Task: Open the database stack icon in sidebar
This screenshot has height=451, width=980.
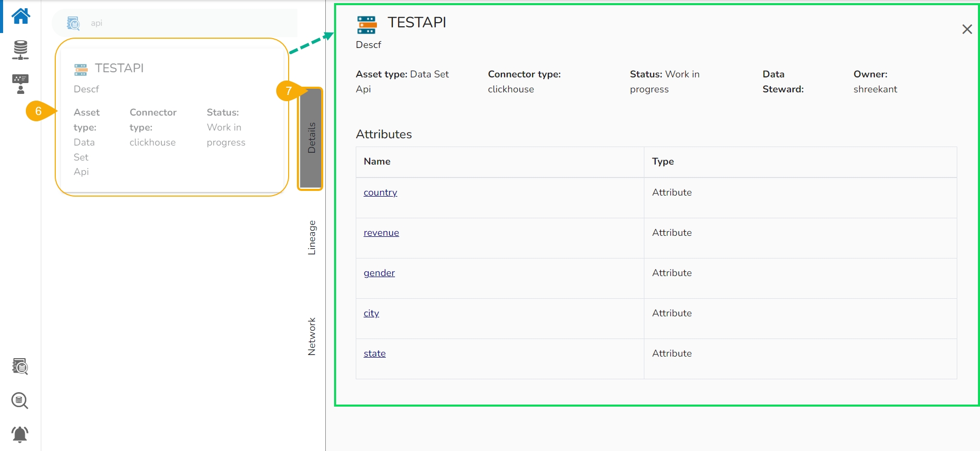Action: tap(21, 50)
